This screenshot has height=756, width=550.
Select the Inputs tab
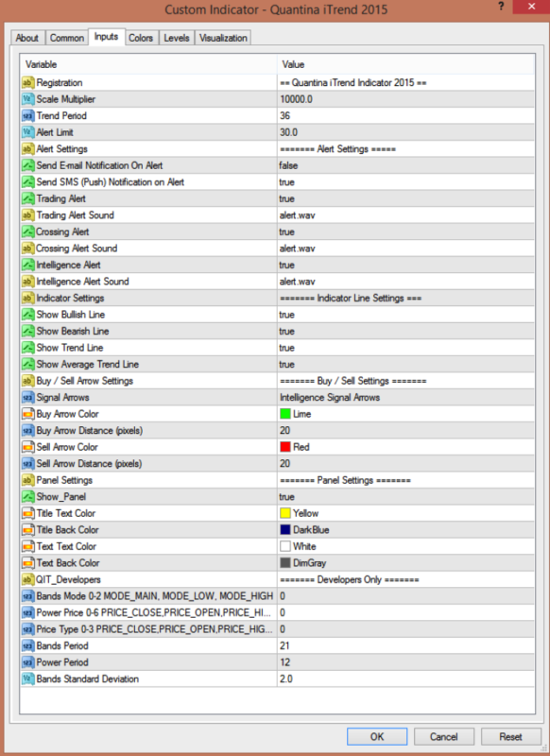pyautogui.click(x=106, y=37)
